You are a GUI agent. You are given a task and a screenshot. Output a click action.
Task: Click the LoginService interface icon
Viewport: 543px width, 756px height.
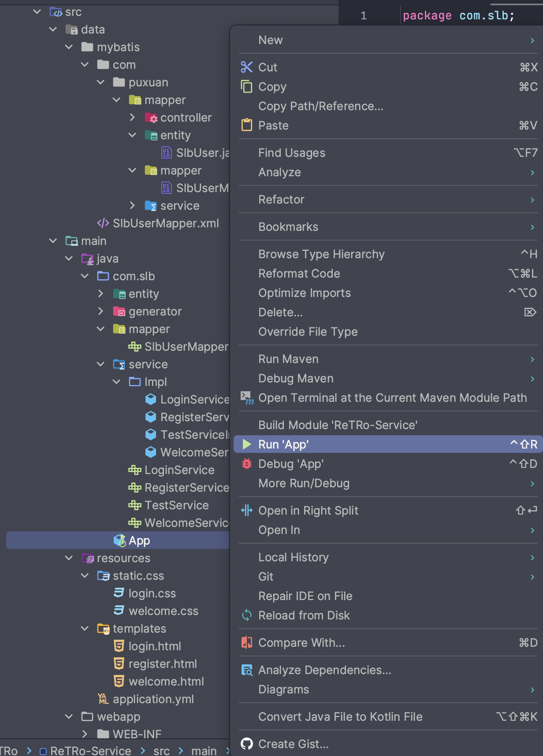134,470
